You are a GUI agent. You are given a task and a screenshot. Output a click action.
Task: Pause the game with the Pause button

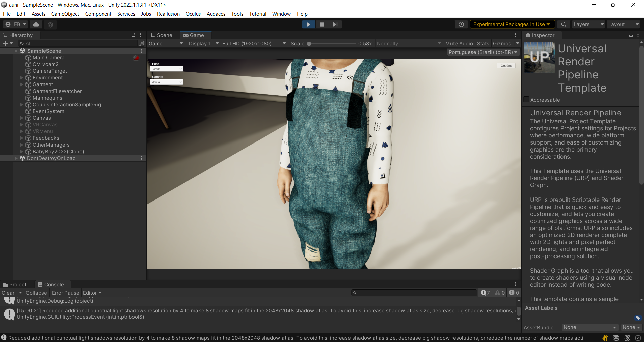click(x=322, y=24)
